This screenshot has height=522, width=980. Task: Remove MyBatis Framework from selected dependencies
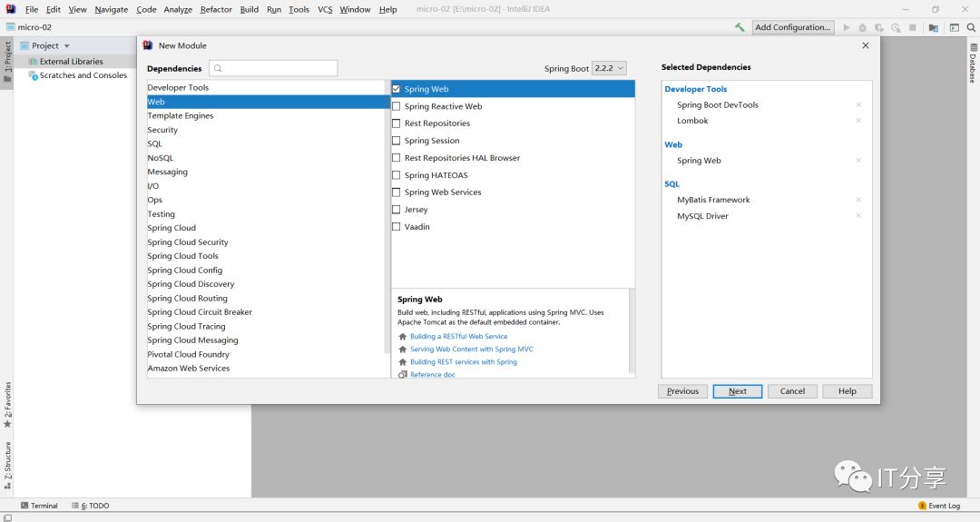[858, 200]
